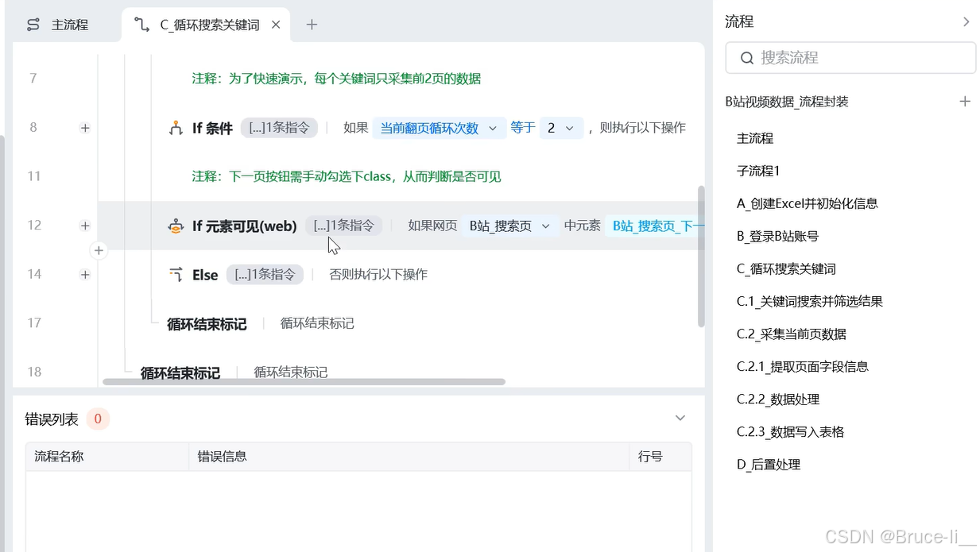Focus the 搜索流程 search field
980x552 pixels.
tap(850, 58)
